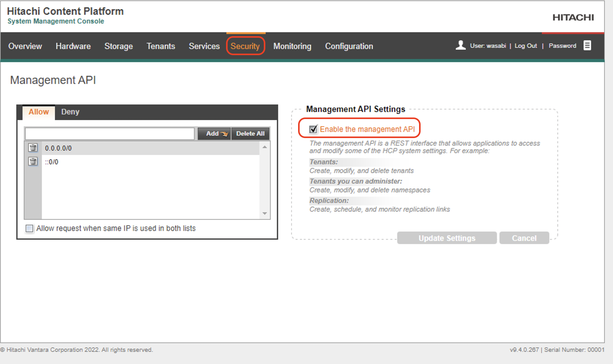Click the IP list scroll down arrow
613x364 pixels.
coord(265,213)
